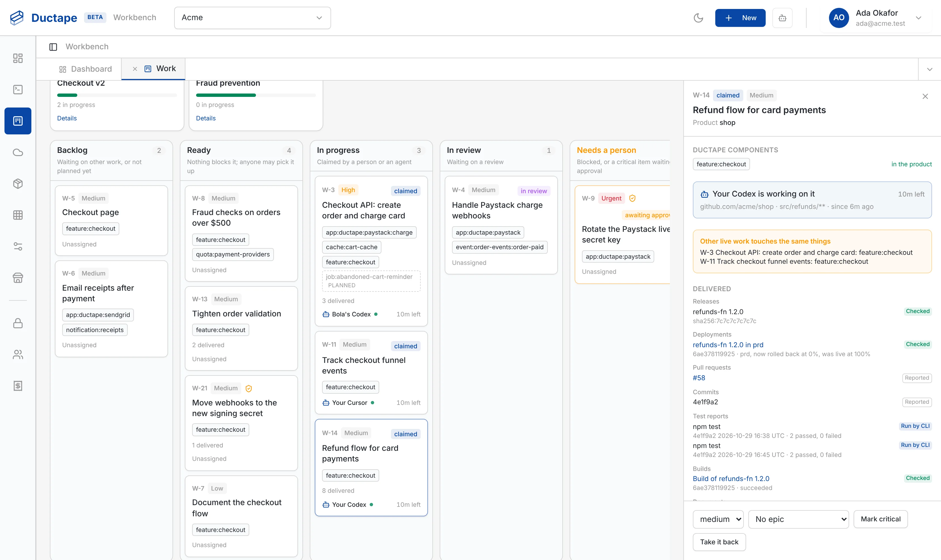Open W-7 Document the checkout flow card
941x560 pixels.
point(241,516)
